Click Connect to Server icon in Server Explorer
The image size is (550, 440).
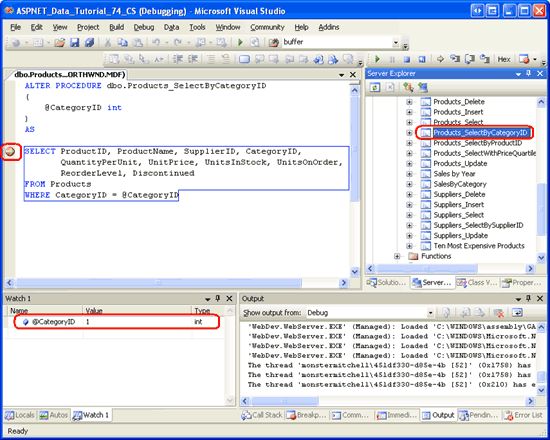pos(423,87)
